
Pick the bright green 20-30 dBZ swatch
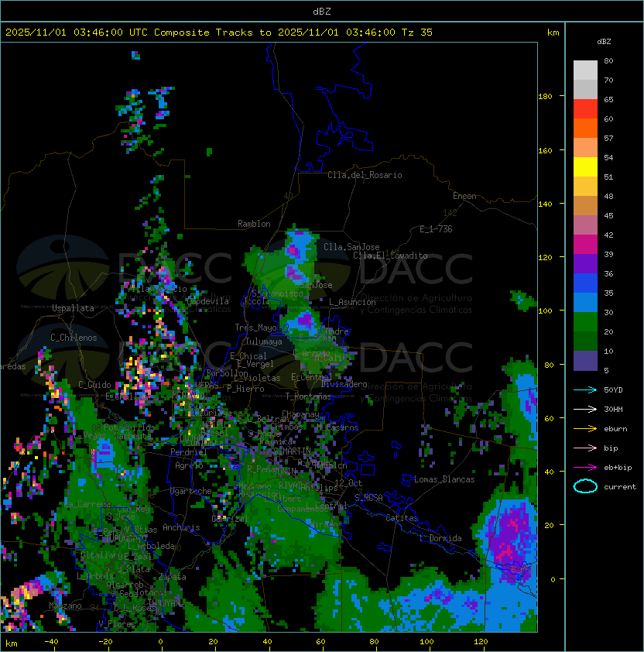click(x=585, y=322)
